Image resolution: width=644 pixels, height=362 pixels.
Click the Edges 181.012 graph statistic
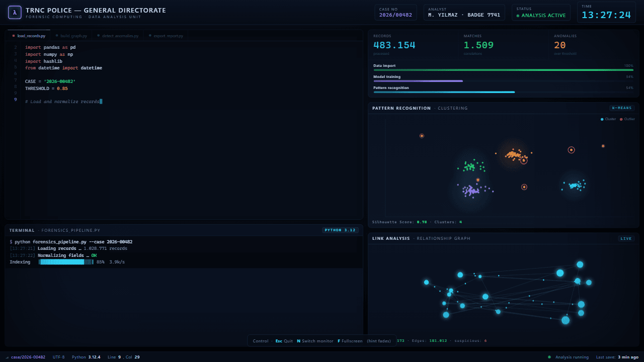pos(429,341)
